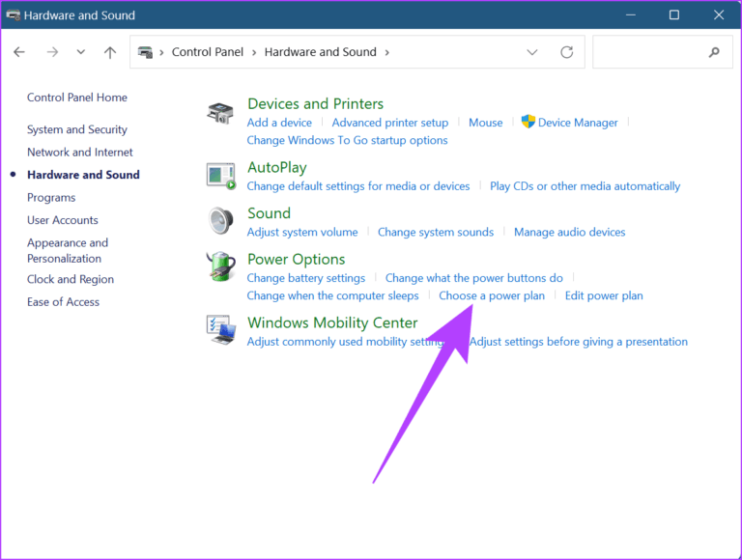Click the Devices and Printers category icon
This screenshot has width=742, height=560.
coord(220,113)
